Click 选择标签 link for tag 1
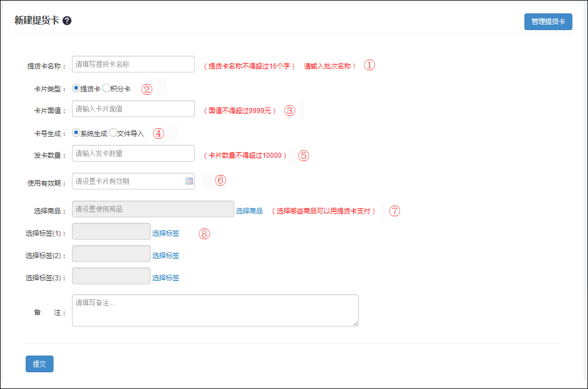The width and height of the screenshot is (588, 389). [166, 234]
